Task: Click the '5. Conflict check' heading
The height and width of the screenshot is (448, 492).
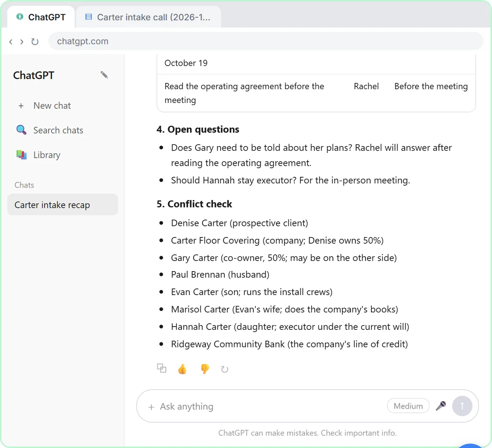Action: tap(194, 204)
